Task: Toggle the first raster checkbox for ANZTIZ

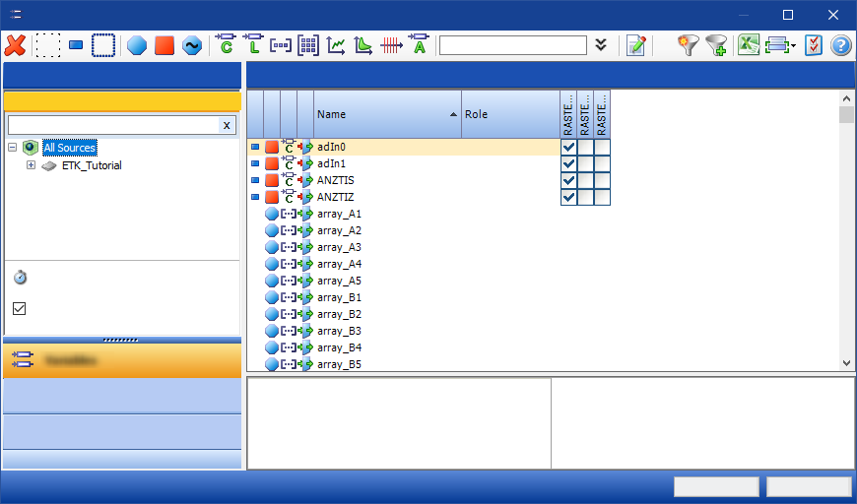Action: pos(568,197)
